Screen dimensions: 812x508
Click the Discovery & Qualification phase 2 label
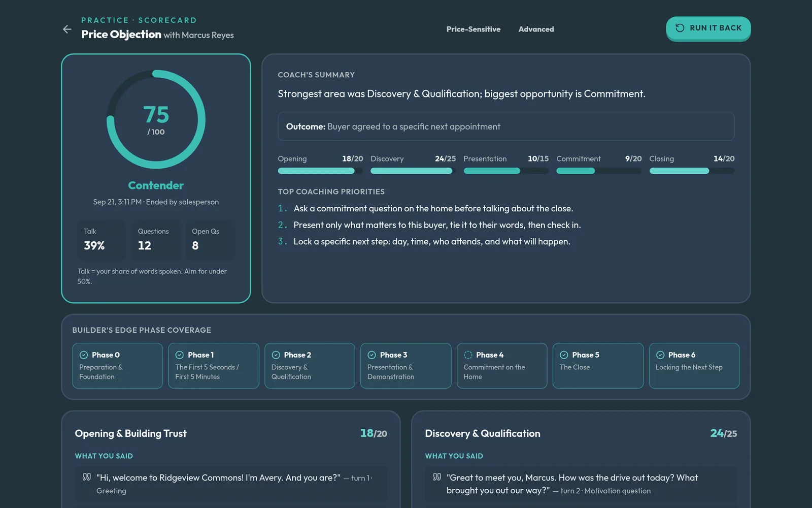tap(291, 372)
